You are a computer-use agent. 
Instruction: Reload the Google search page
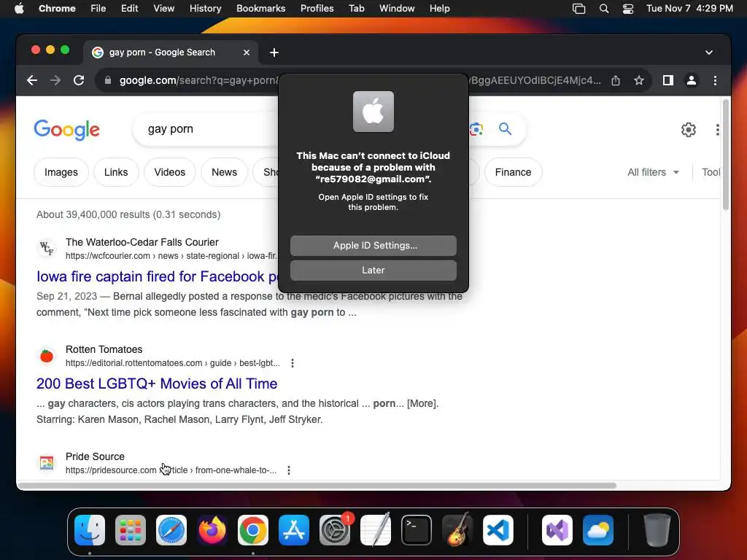[x=79, y=80]
